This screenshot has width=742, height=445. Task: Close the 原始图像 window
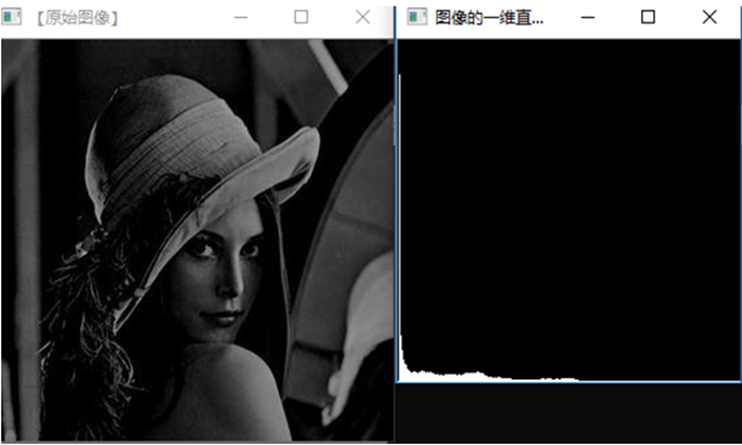tap(362, 17)
